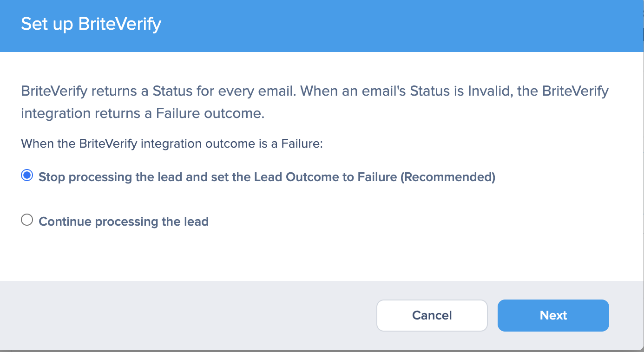Select the Continue processing the lead radio button

pyautogui.click(x=27, y=220)
